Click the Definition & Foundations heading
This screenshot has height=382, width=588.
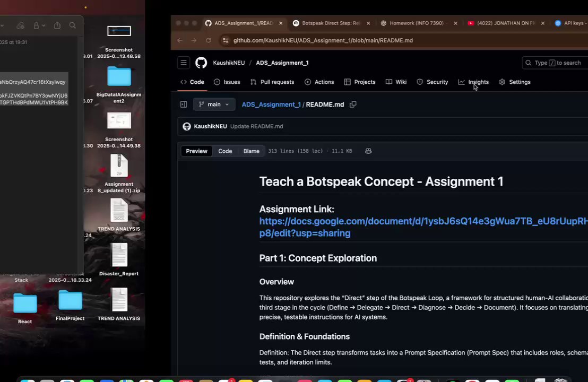click(305, 337)
